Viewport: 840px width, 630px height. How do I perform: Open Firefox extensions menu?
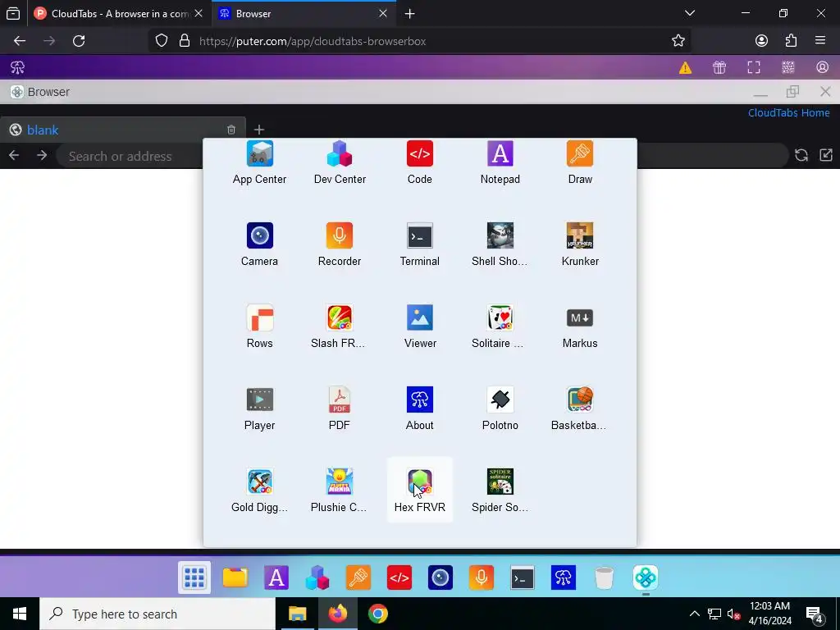tap(791, 41)
